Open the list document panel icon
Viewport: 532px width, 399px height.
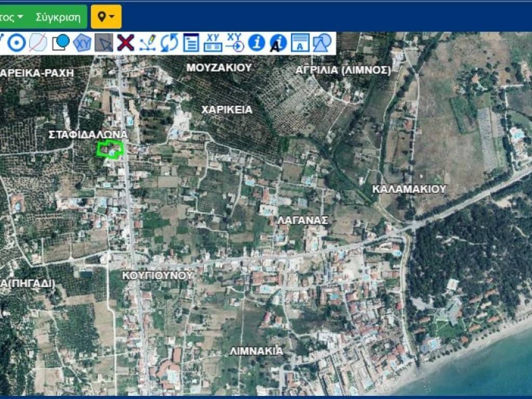click(191, 43)
